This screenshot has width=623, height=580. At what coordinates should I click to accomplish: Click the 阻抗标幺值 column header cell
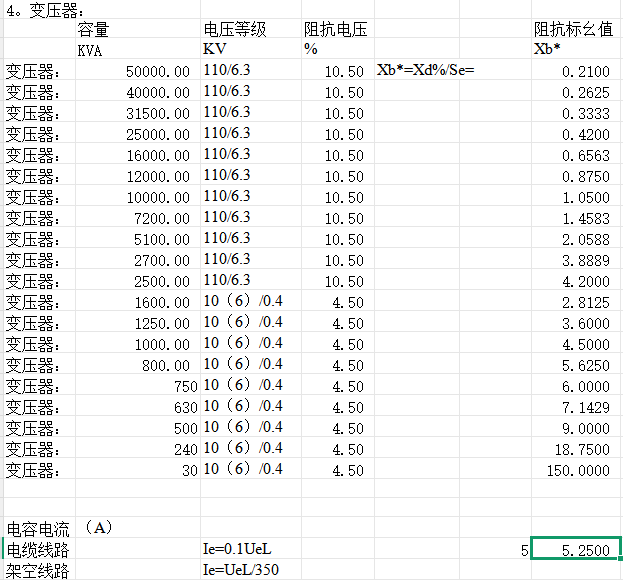tap(574, 30)
